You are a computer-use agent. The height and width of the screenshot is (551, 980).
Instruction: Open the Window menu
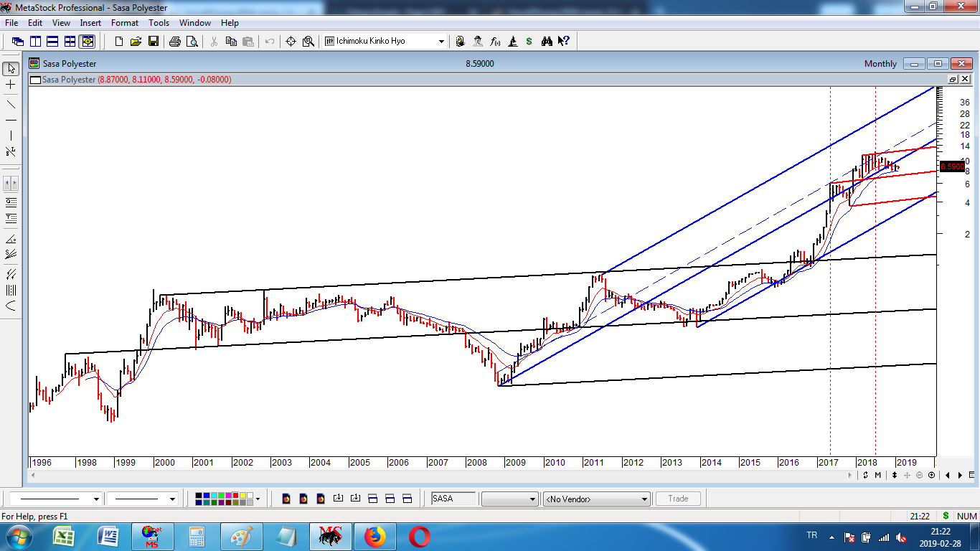pyautogui.click(x=195, y=23)
